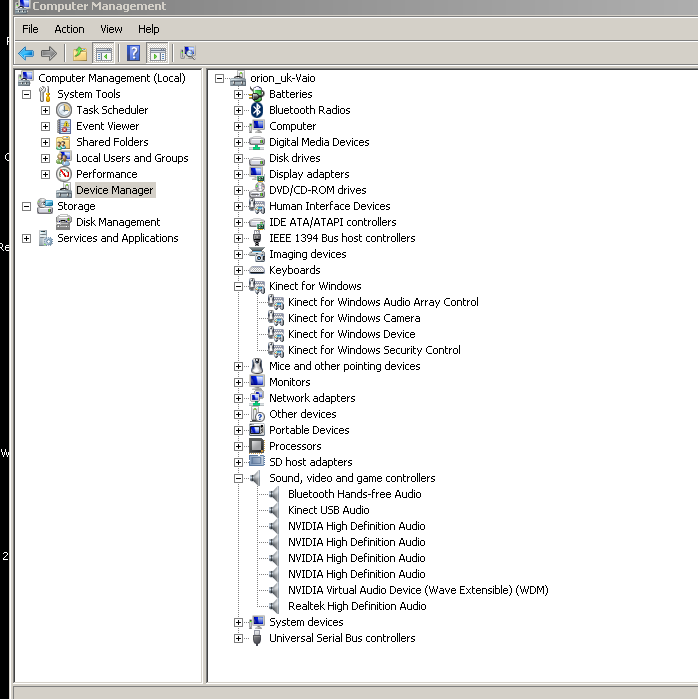The width and height of the screenshot is (698, 699).
Task: Open the Action menu
Action: [x=69, y=29]
